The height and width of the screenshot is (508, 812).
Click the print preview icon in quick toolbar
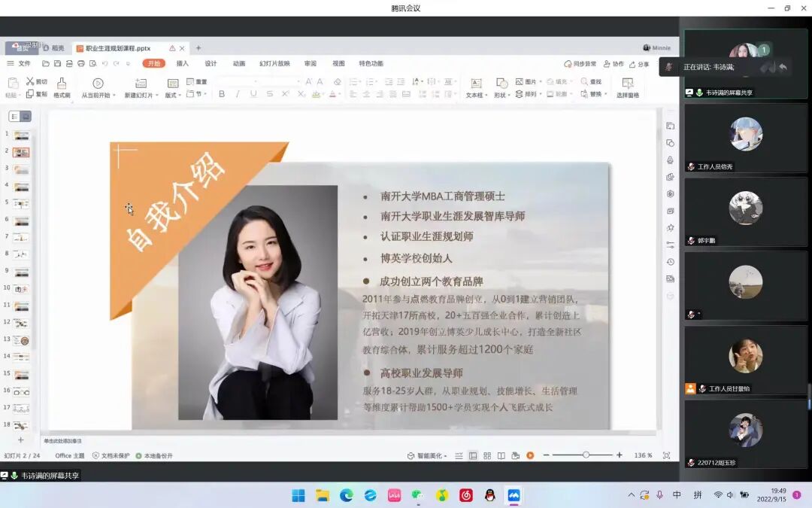(92, 63)
